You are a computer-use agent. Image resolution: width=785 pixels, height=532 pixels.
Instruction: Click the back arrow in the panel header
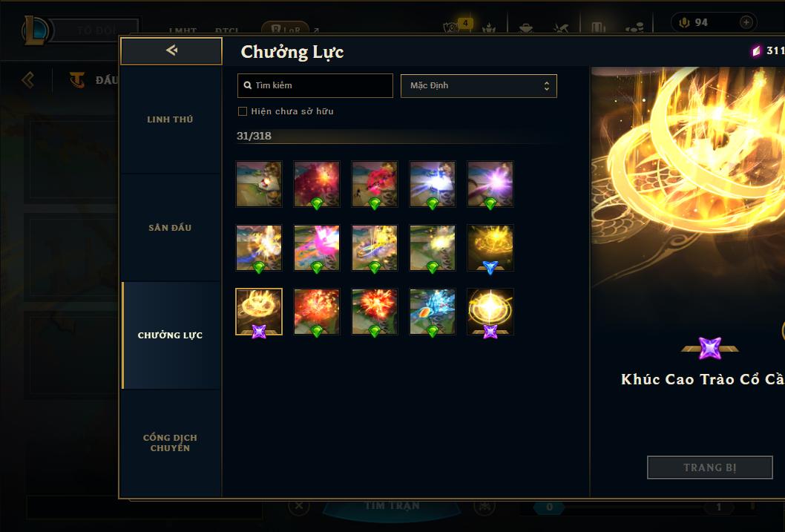171,50
